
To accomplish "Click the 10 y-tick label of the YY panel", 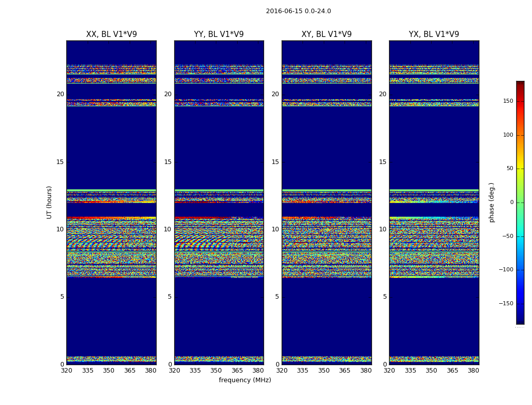I will tap(168, 229).
